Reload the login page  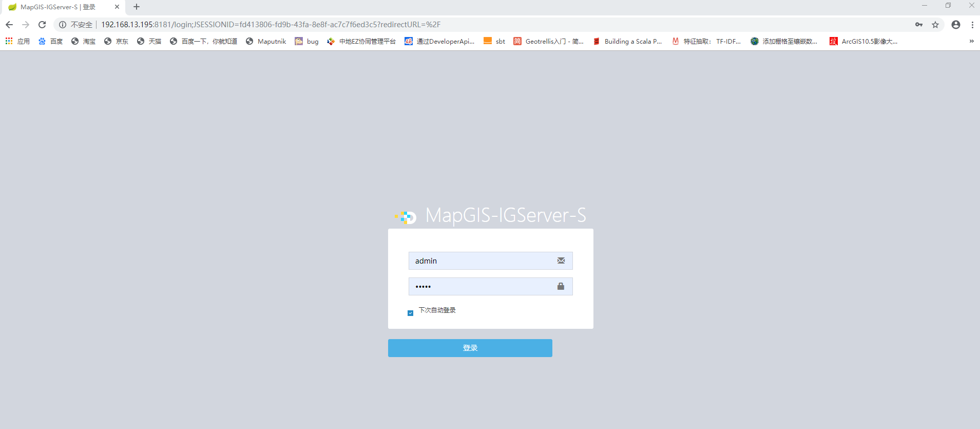(x=42, y=25)
